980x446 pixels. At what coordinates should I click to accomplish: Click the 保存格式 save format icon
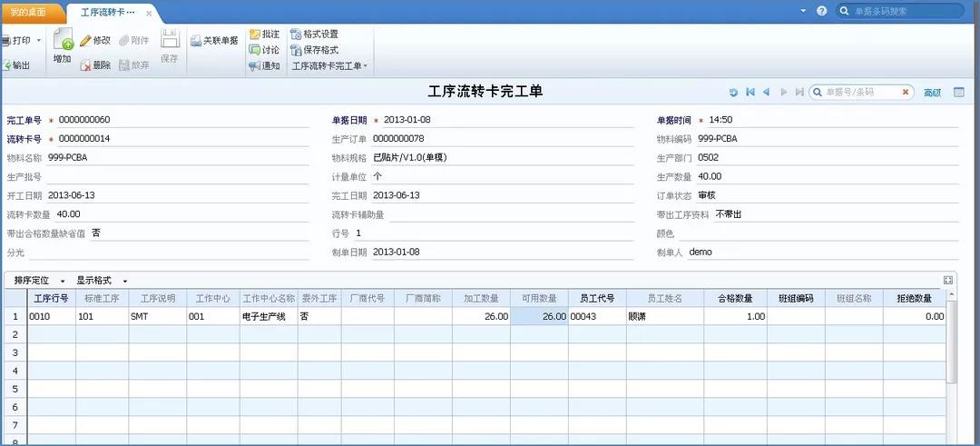(296, 50)
